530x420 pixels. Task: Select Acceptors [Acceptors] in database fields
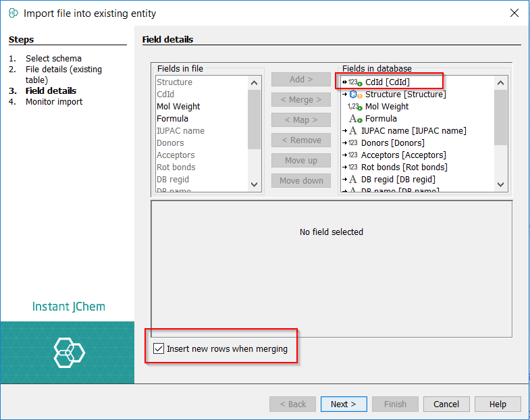[403, 155]
